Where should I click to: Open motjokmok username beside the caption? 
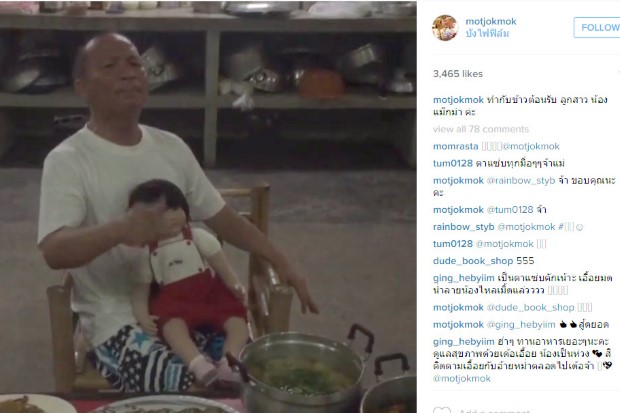pyautogui.click(x=458, y=100)
